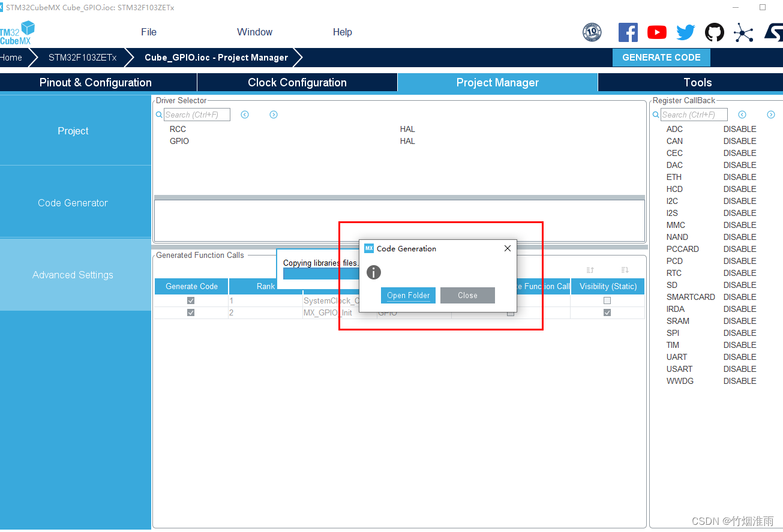Open the Facebook icon link
Image resolution: width=783 pixels, height=532 pixels.
point(628,32)
